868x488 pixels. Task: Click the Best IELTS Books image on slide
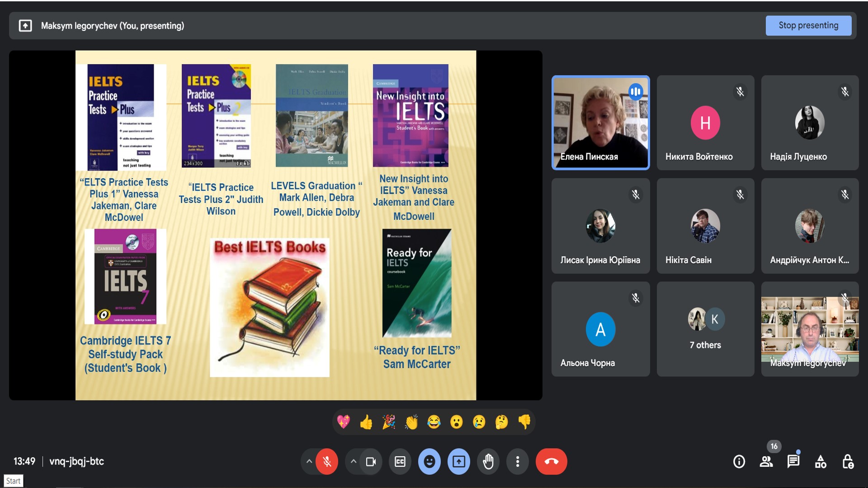270,308
